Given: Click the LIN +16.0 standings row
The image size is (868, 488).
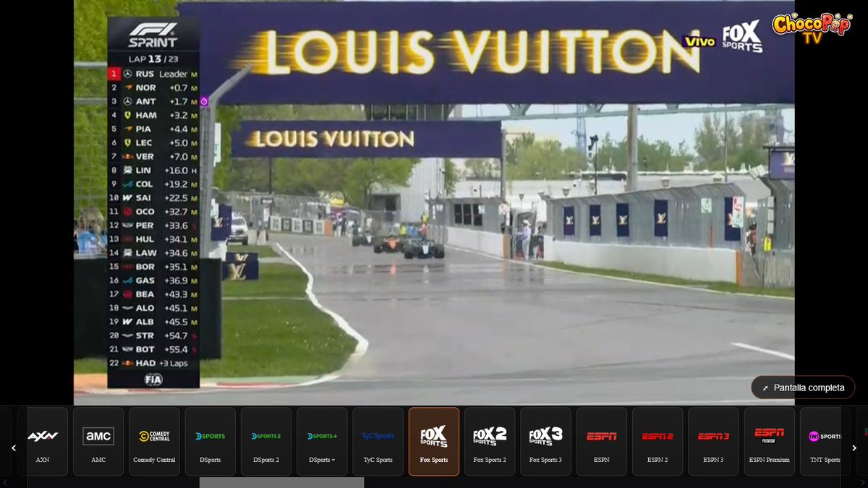Looking at the screenshot, I should 153,170.
